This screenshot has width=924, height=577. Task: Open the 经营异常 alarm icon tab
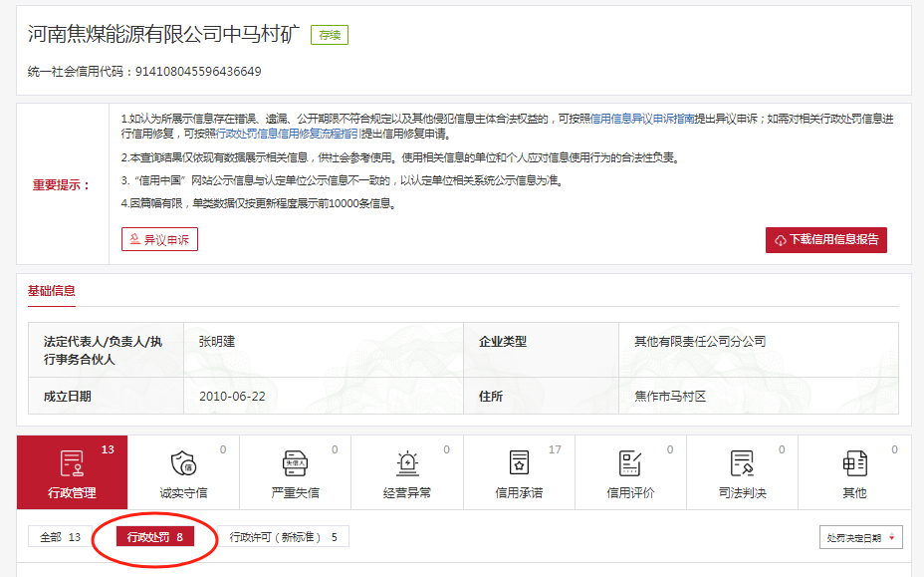coord(406,472)
